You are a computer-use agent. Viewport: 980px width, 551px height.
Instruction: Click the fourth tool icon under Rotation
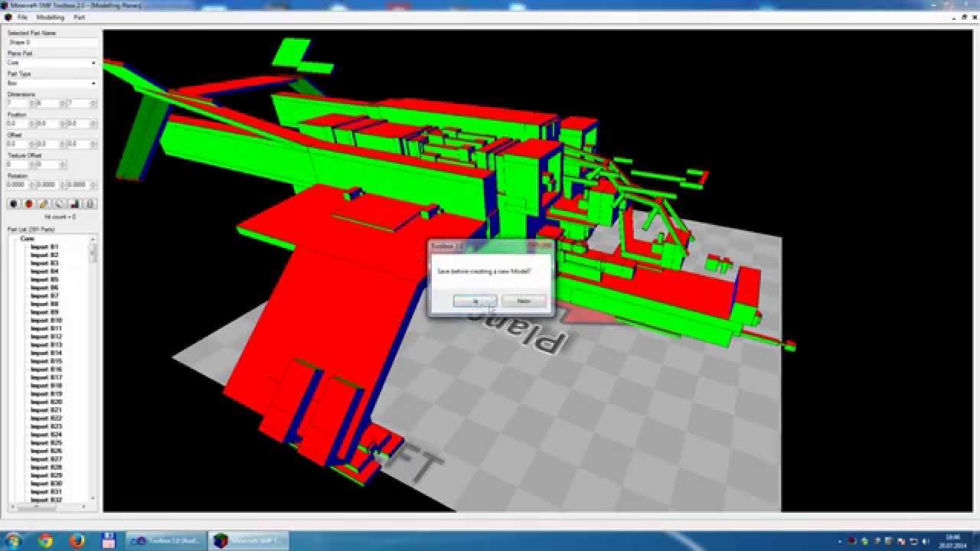pyautogui.click(x=59, y=204)
